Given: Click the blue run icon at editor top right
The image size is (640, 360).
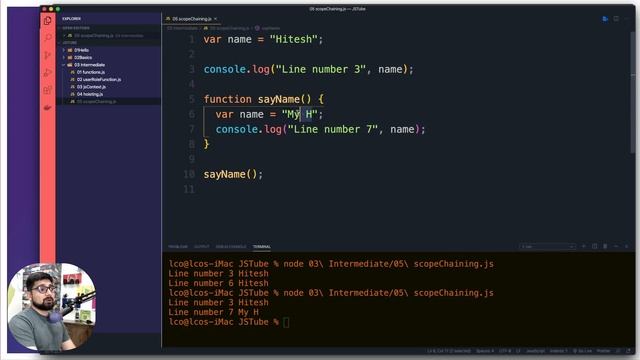Looking at the screenshot, I should [605, 19].
